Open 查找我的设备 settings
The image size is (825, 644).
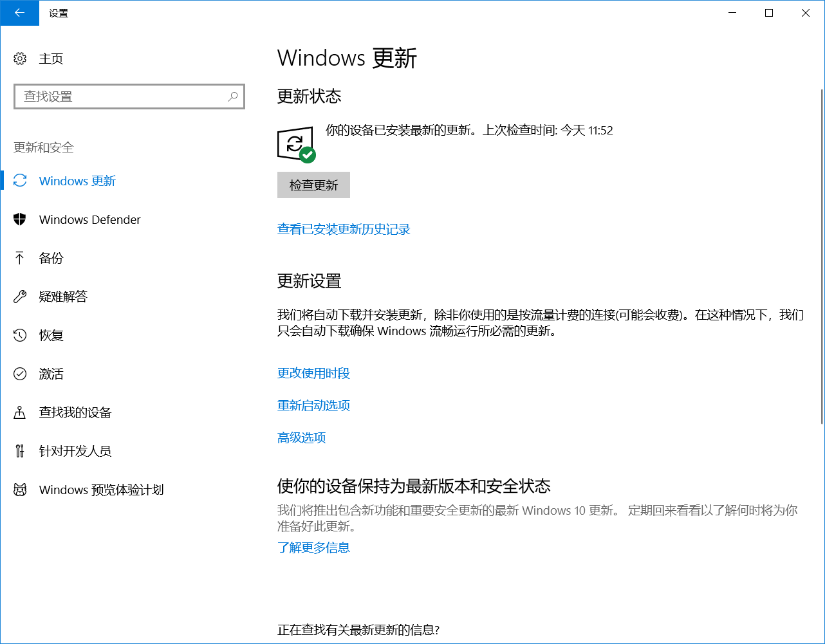point(129,412)
